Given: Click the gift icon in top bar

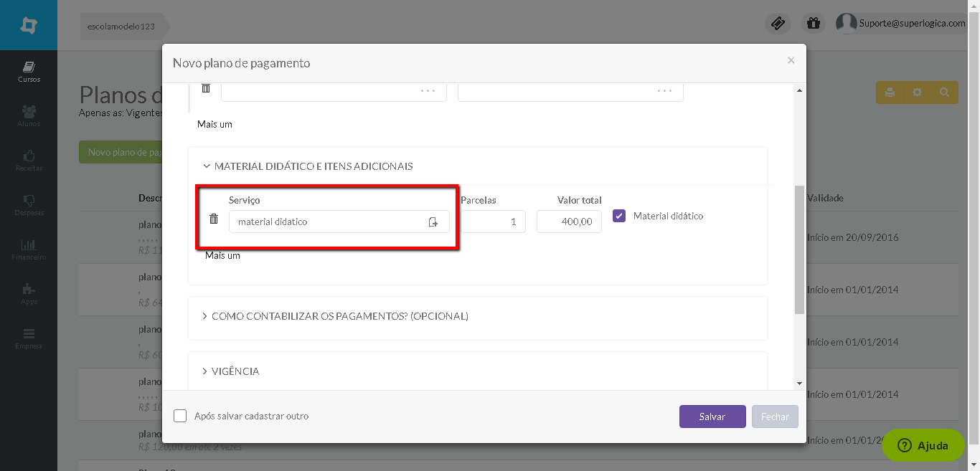Looking at the screenshot, I should tap(813, 23).
